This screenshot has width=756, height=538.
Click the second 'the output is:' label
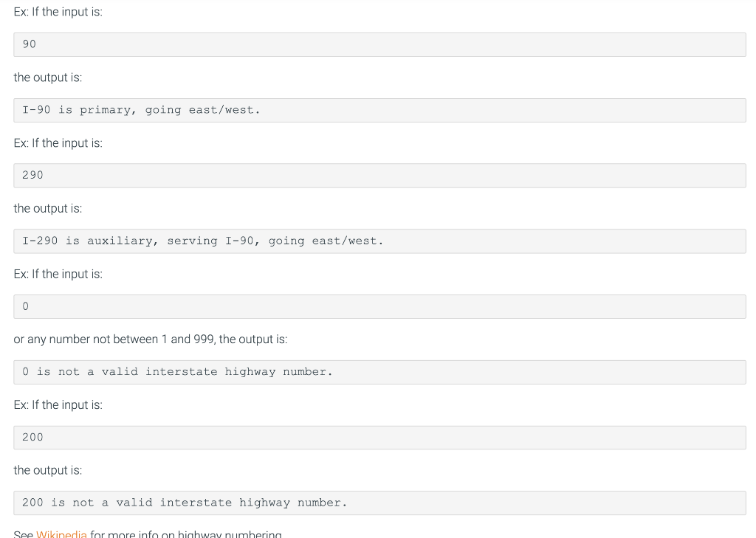(47, 208)
